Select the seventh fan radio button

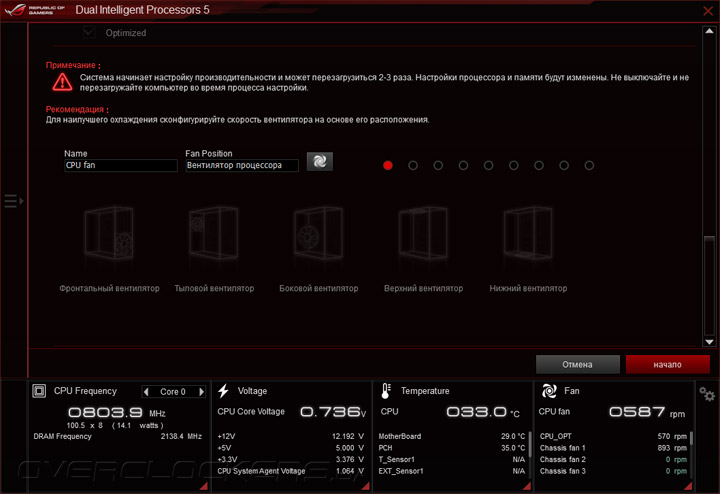click(539, 165)
